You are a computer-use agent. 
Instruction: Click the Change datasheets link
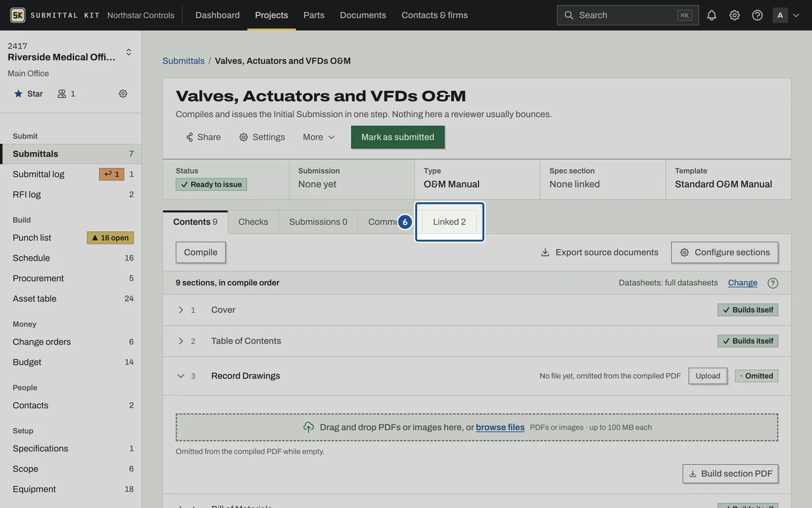click(742, 283)
